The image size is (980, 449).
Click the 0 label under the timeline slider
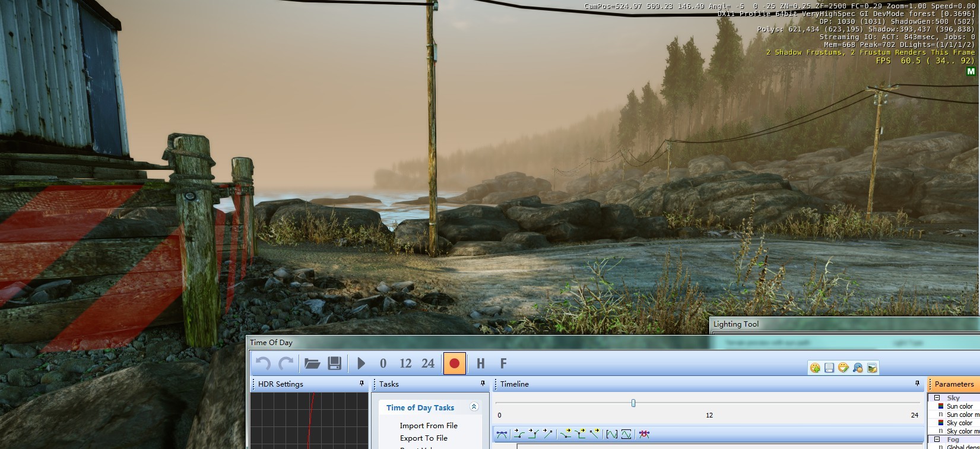tap(499, 415)
